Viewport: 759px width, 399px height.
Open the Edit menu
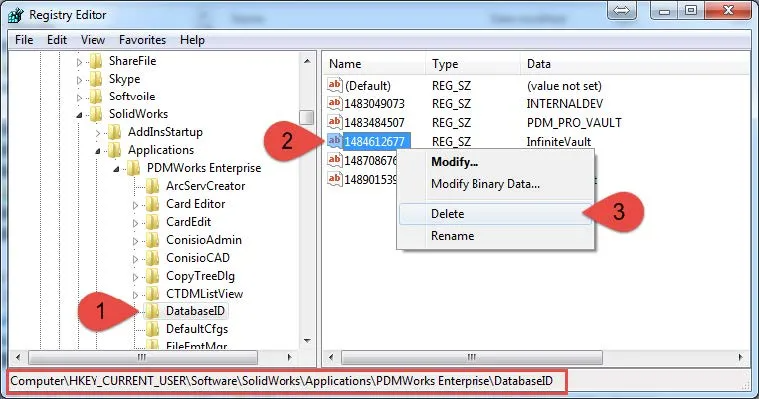pyautogui.click(x=57, y=40)
